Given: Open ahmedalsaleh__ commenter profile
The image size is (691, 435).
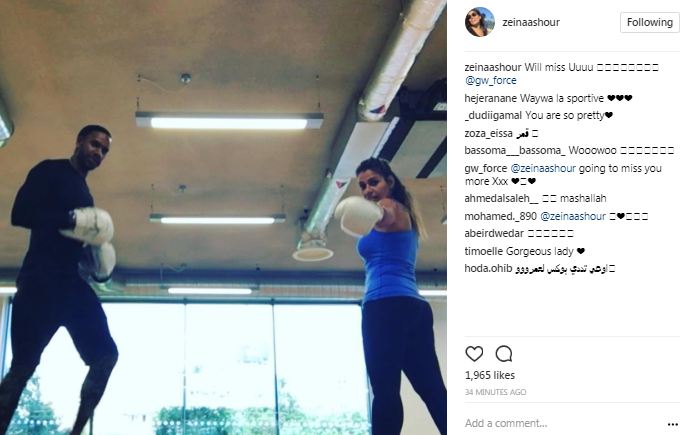Looking at the screenshot, I should pyautogui.click(x=502, y=198).
